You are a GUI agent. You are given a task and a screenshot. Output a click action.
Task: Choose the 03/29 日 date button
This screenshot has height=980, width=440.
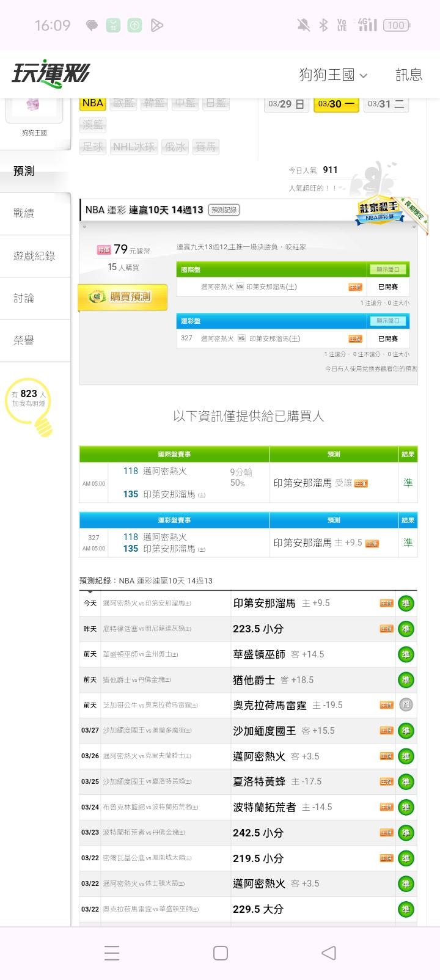tap(287, 104)
